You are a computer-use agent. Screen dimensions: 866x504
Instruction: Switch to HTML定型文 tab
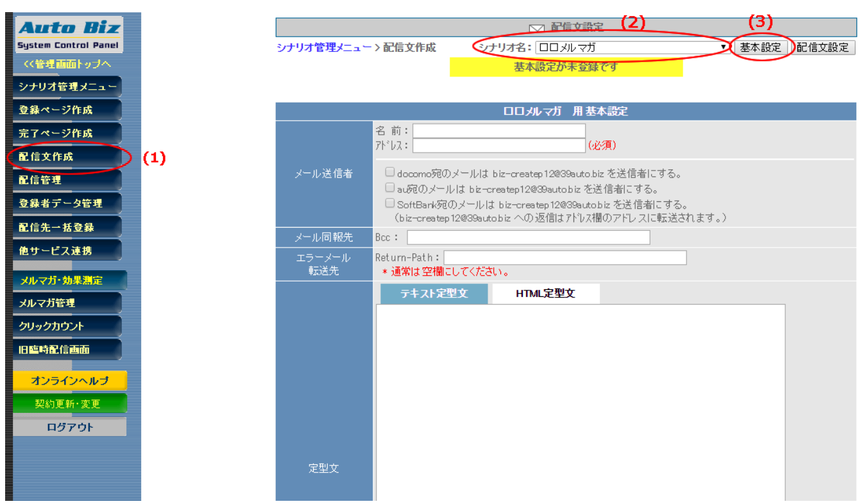545,294
